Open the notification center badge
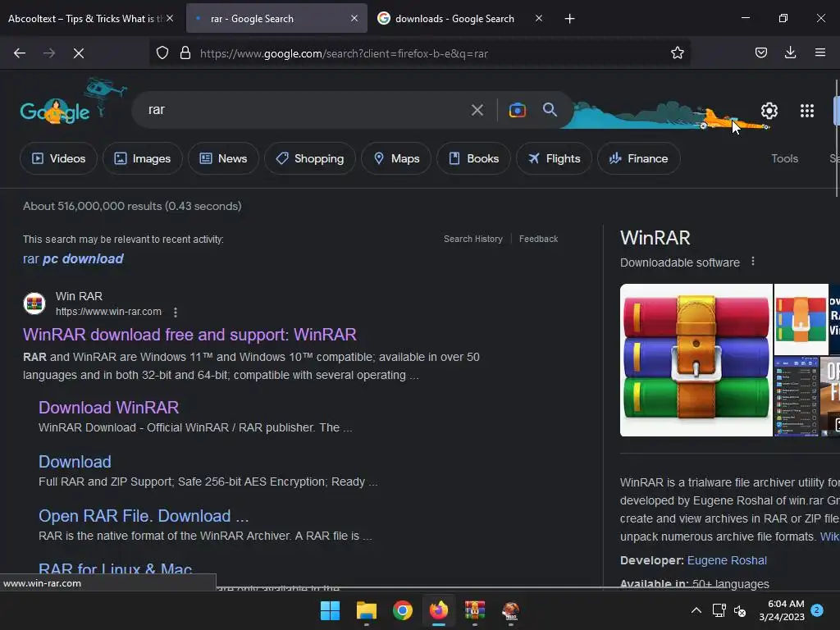 click(817, 609)
